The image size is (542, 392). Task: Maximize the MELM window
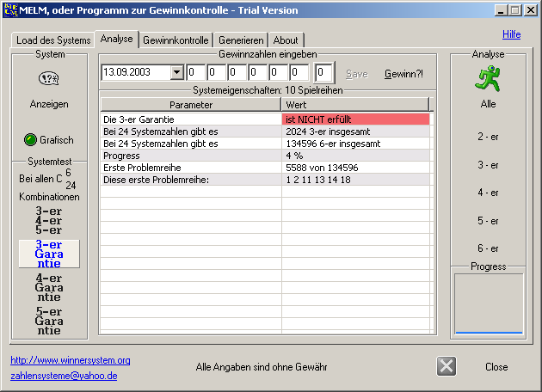tap(514, 10)
